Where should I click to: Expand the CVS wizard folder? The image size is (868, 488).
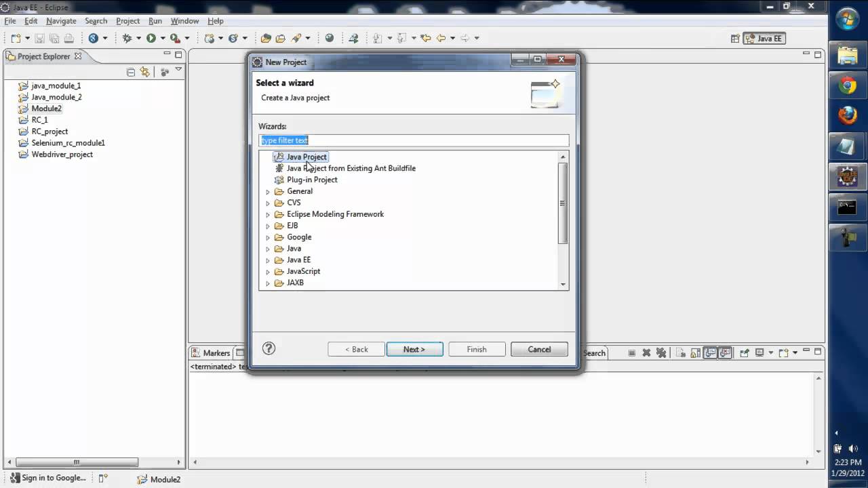click(x=268, y=203)
